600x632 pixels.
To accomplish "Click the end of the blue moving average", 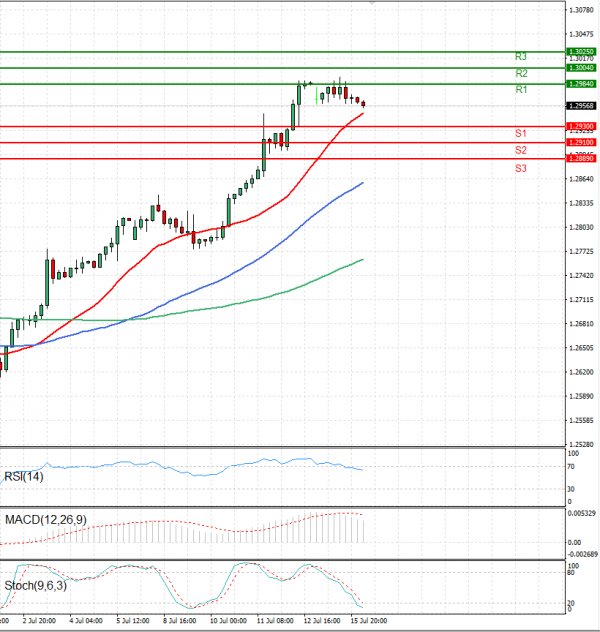I will (363, 183).
